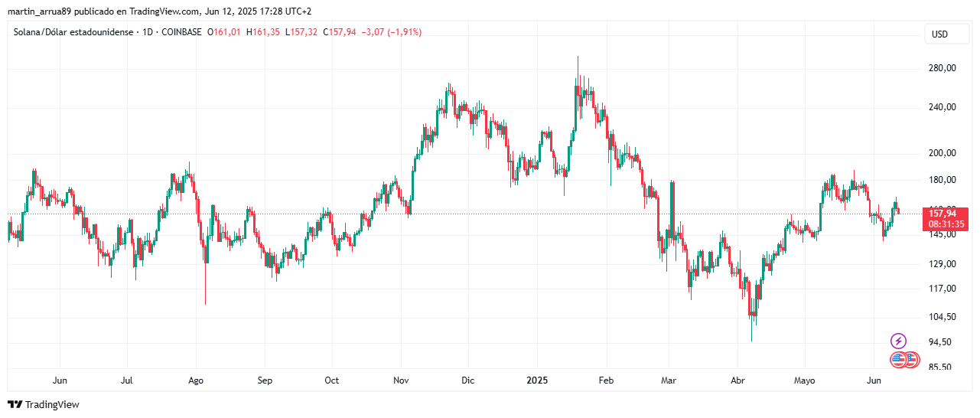The width and height of the screenshot is (980, 418).
Task: Click the martin_arrua89 author name
Action: pyautogui.click(x=37, y=11)
